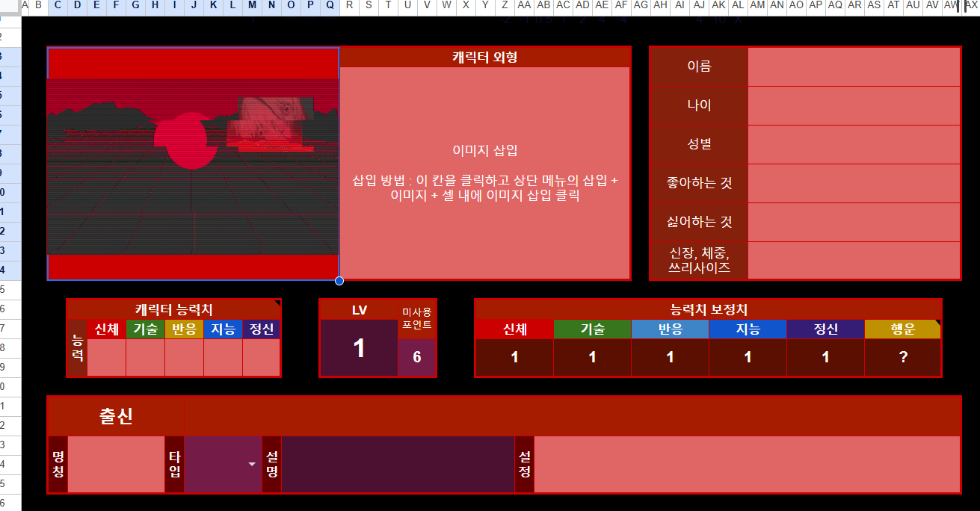Click the 이름 value input cell
Image resolution: width=980 pixels, height=511 pixels.
(854, 67)
